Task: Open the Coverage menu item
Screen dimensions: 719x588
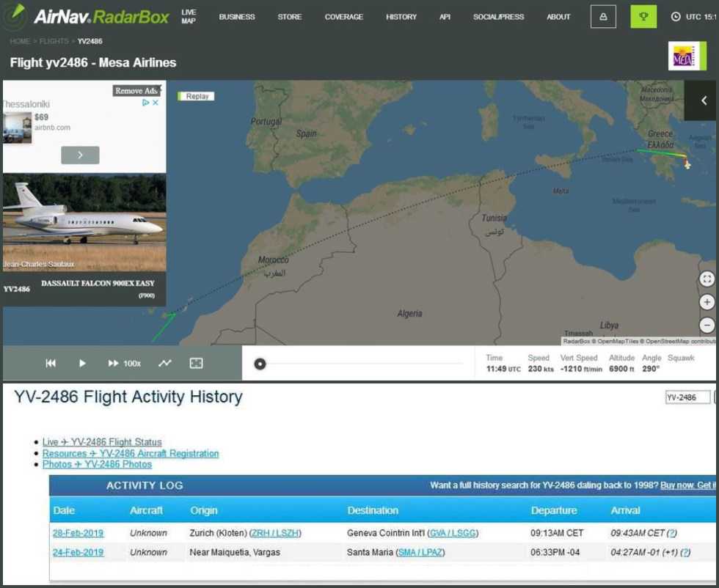Action: [344, 17]
